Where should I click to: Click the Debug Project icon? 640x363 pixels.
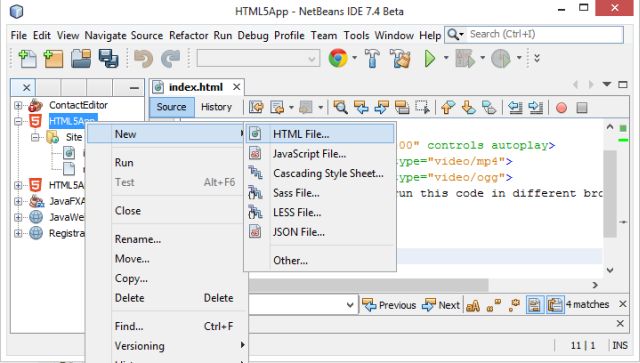(x=465, y=59)
